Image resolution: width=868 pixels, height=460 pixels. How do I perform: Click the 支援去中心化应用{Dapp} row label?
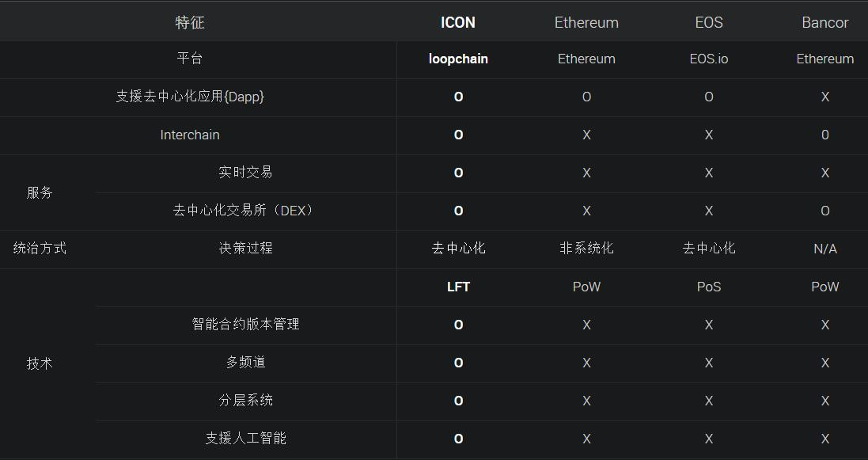point(190,97)
